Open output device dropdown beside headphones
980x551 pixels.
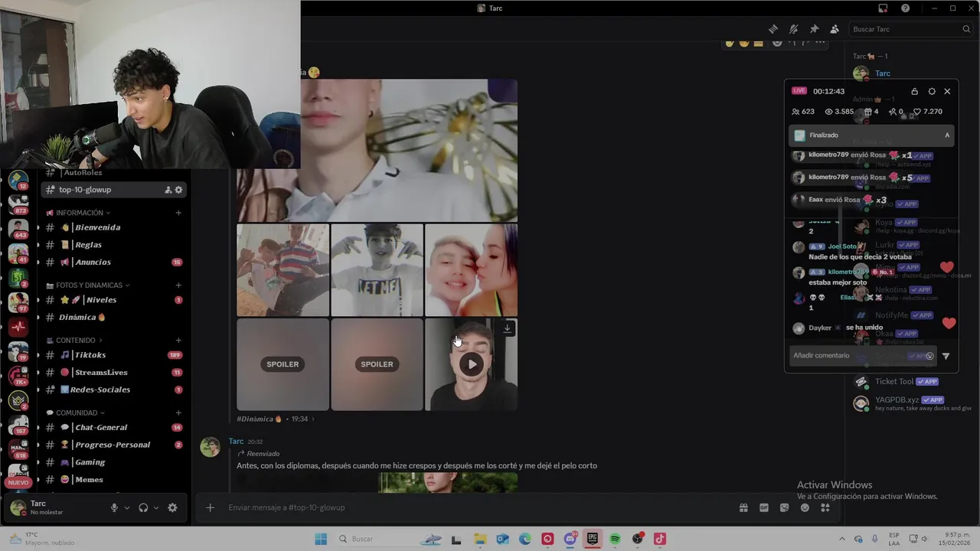tap(156, 507)
